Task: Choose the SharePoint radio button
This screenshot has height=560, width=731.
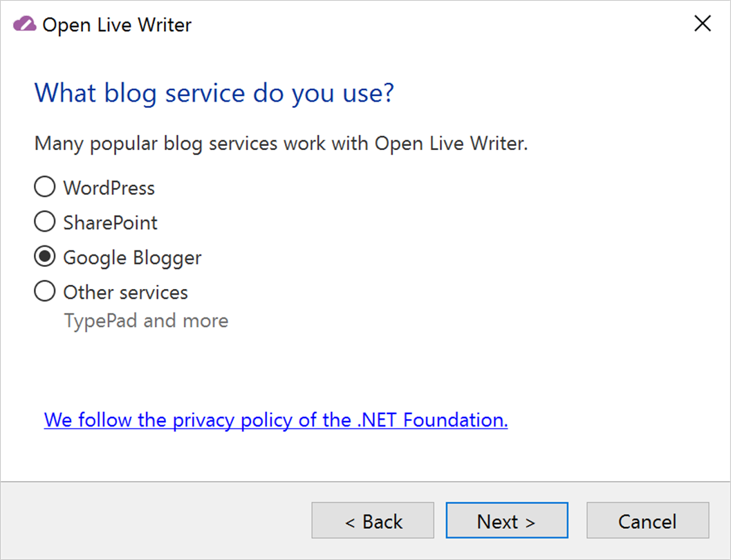Action: click(45, 222)
